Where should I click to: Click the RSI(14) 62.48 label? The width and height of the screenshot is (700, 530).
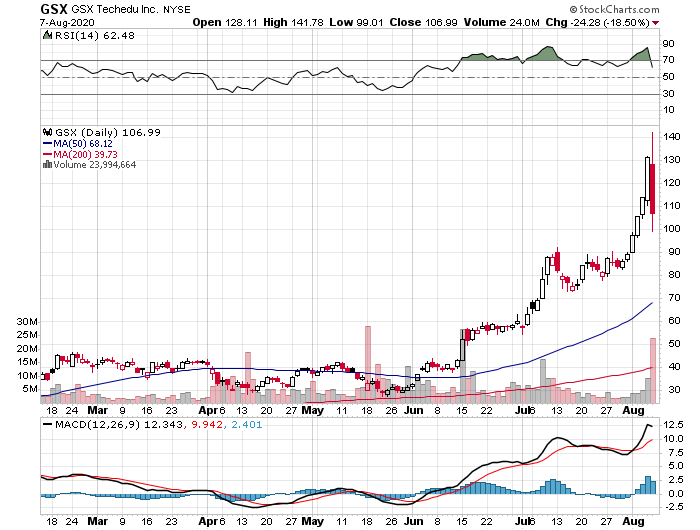(x=94, y=35)
